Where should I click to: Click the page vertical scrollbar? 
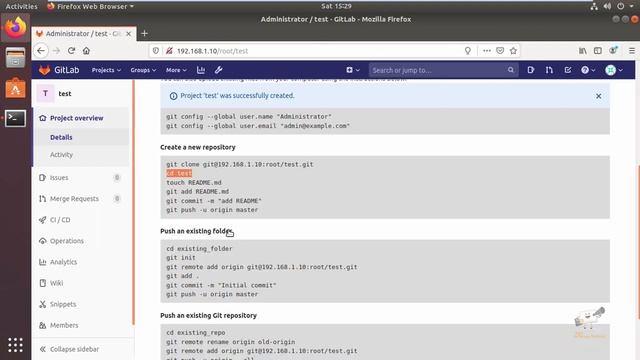[x=638, y=242]
